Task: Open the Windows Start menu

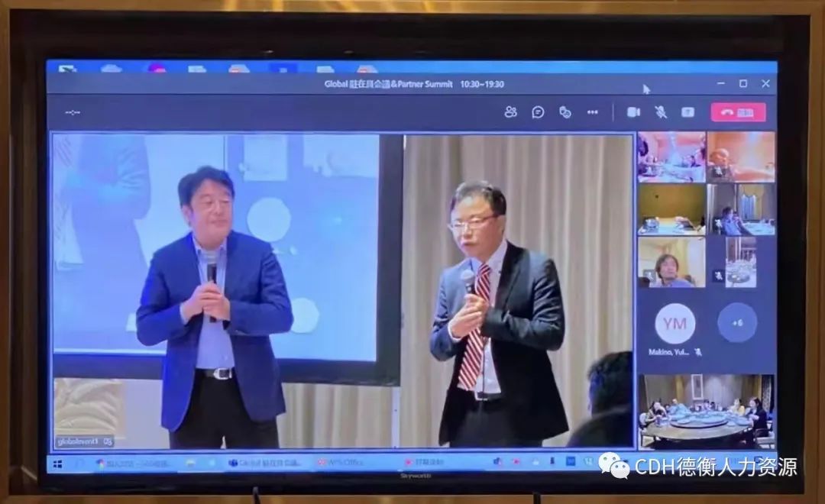Action: [57, 464]
